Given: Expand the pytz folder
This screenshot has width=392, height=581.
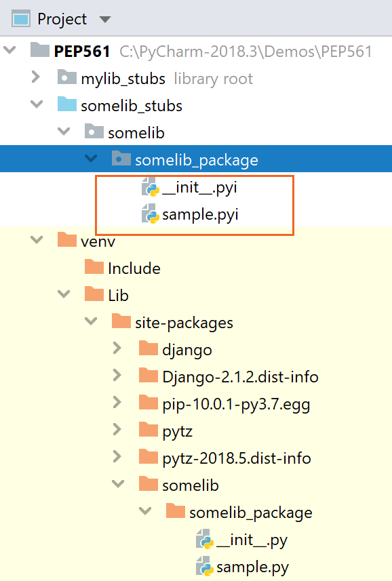Looking at the screenshot, I should click(117, 430).
